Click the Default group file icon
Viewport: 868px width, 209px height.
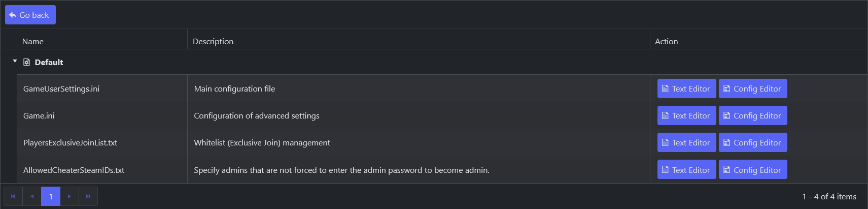tap(27, 62)
